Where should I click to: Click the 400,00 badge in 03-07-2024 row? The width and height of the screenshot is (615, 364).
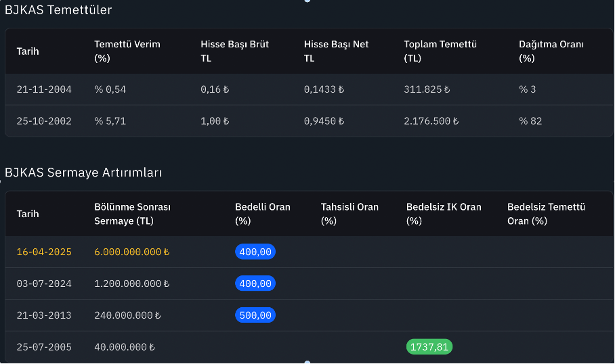[x=255, y=283]
